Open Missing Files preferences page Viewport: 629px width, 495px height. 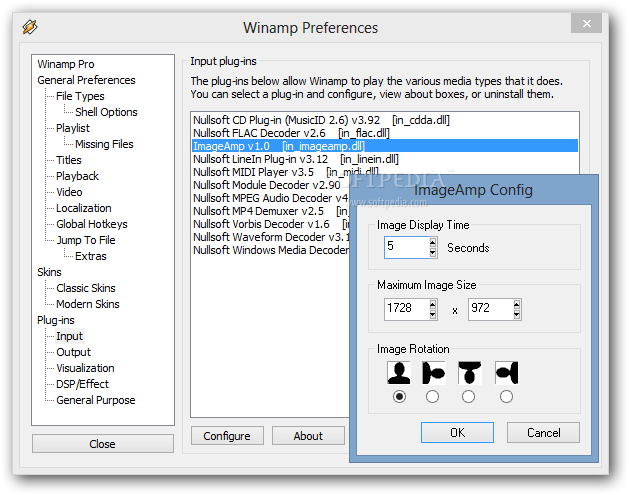tap(104, 144)
